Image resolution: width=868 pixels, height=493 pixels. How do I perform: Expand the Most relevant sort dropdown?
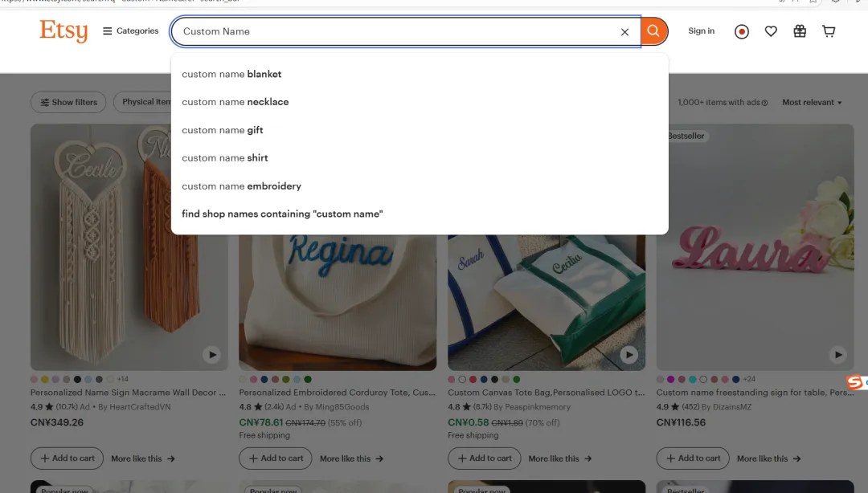click(812, 103)
